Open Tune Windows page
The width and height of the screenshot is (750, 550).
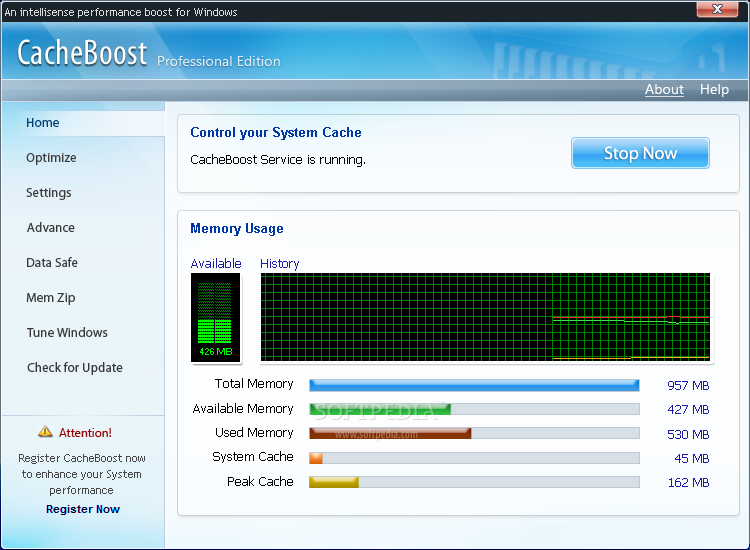coord(67,332)
